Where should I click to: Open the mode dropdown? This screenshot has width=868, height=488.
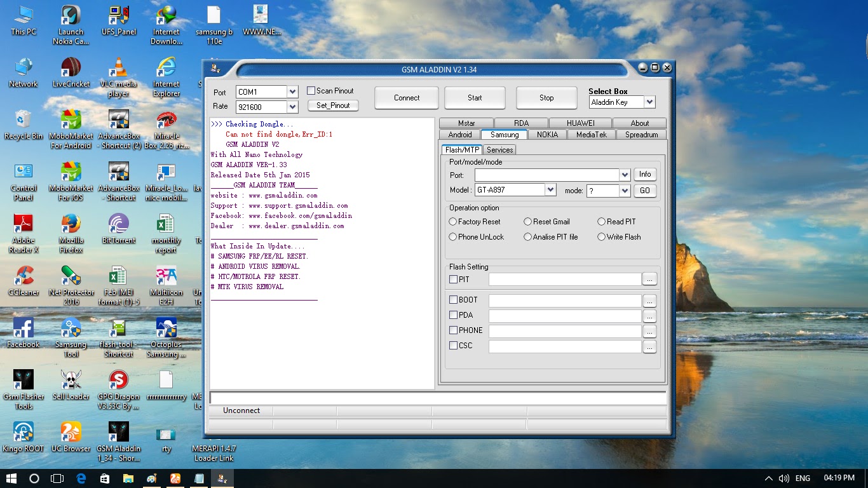[625, 191]
